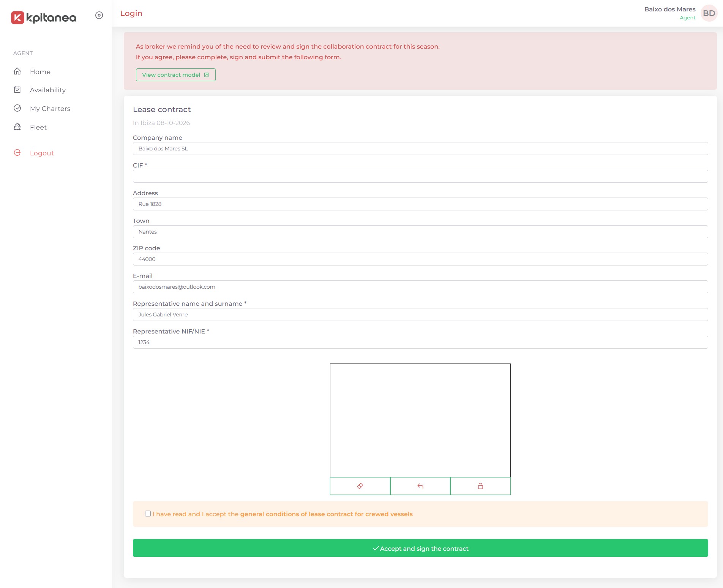Click the Representative NIF/NIE field

(420, 342)
